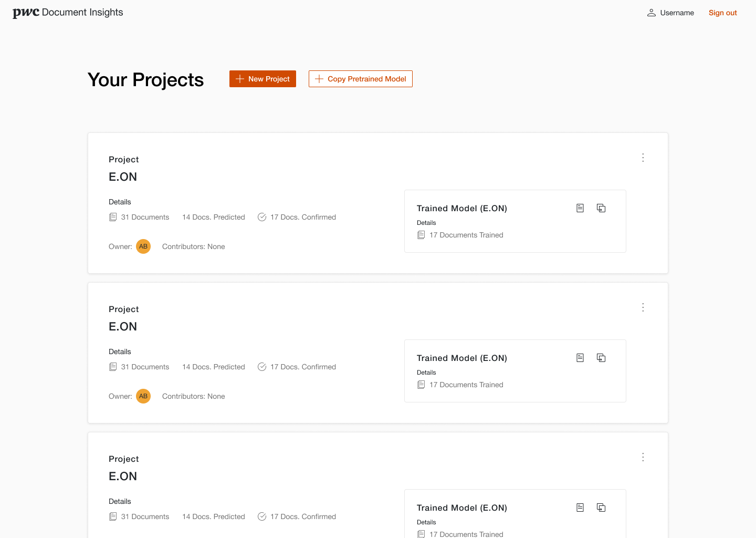This screenshot has height=538, width=756.
Task: Click the model document icon in the first card's Trained Model
Action: click(580, 208)
